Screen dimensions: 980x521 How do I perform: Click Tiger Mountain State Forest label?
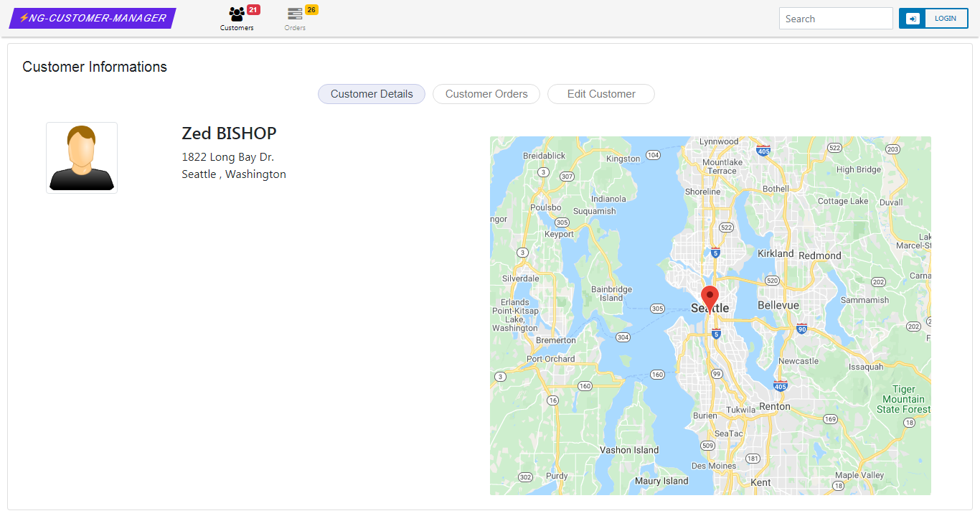pos(903,399)
